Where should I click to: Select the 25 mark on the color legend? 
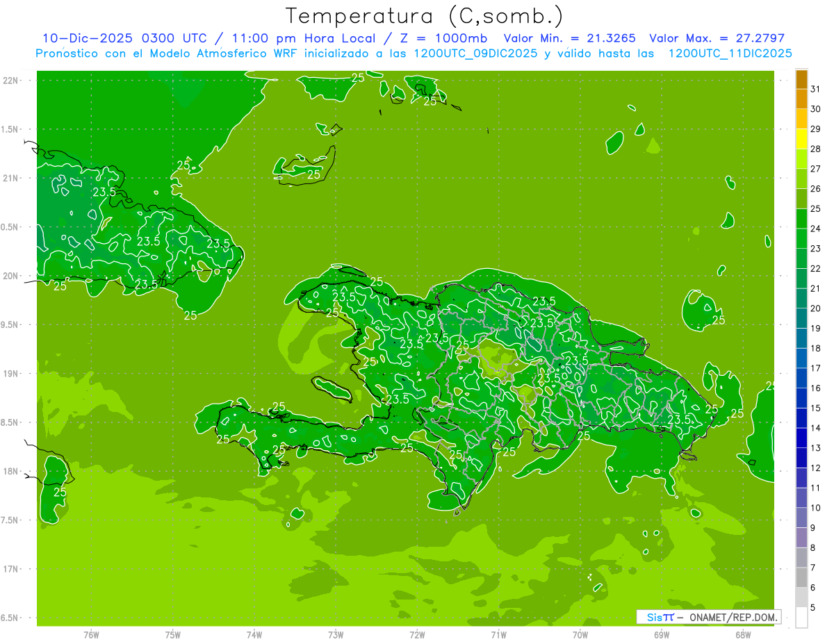pos(815,208)
